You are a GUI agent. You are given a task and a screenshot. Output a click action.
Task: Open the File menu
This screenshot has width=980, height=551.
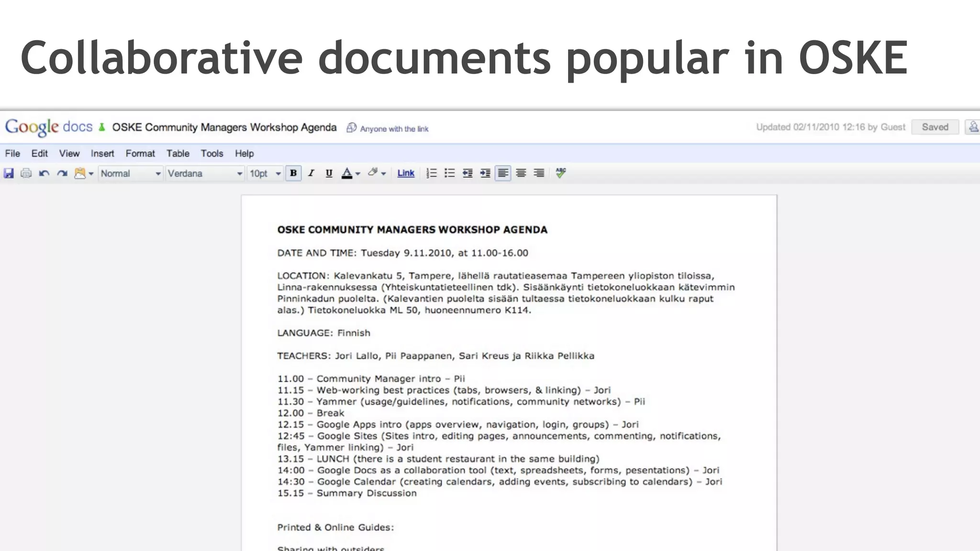[12, 154]
